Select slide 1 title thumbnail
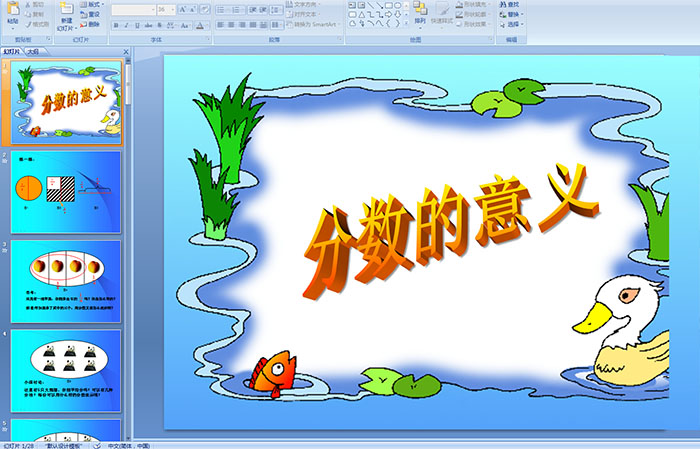The image size is (700, 449). [66, 103]
